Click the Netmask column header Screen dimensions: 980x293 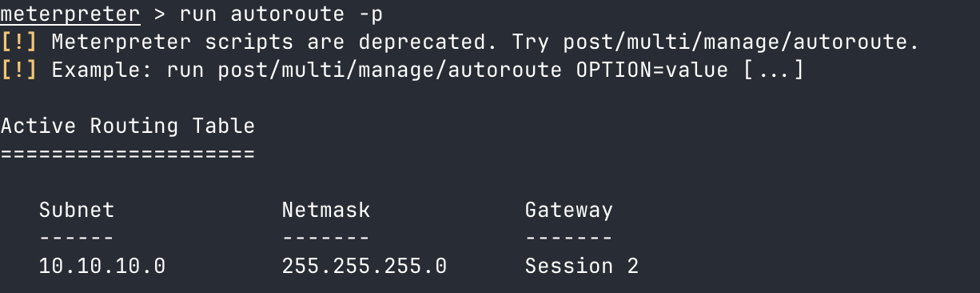click(326, 210)
